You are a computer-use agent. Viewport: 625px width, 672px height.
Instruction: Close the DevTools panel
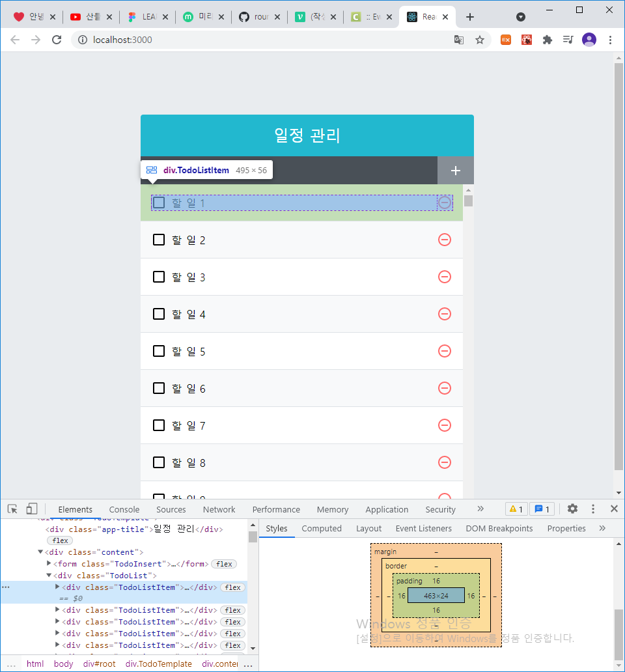point(614,509)
